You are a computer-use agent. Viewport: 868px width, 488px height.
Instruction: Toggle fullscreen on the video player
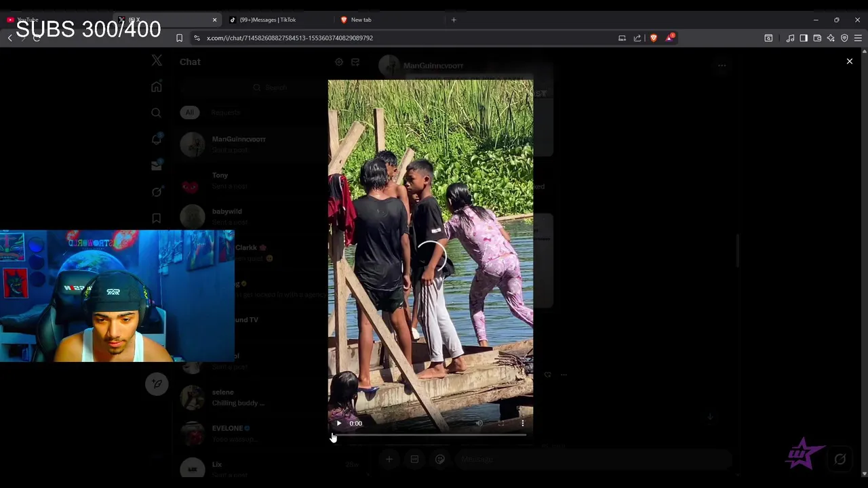coord(501,424)
